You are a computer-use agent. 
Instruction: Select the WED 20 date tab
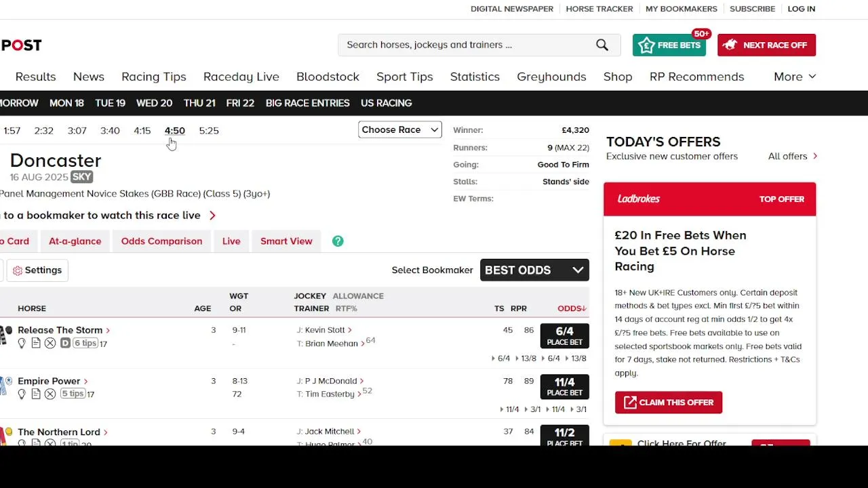(154, 103)
